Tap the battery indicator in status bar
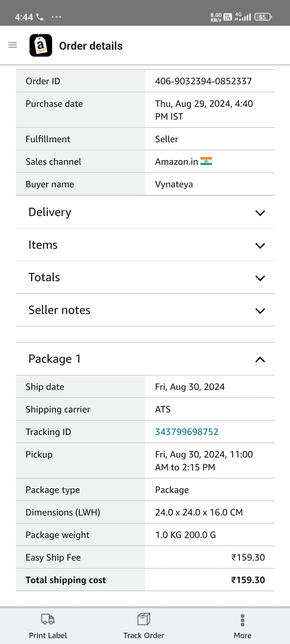 263,17
